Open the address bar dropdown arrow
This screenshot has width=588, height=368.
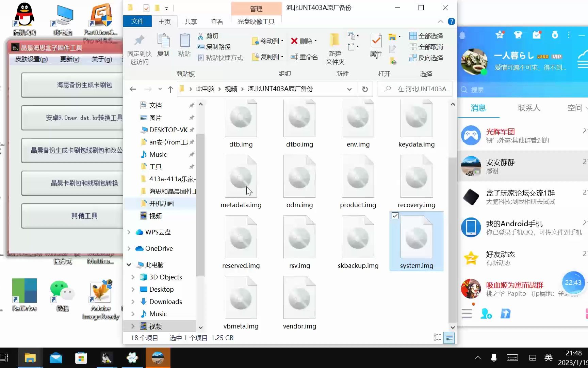tap(349, 89)
